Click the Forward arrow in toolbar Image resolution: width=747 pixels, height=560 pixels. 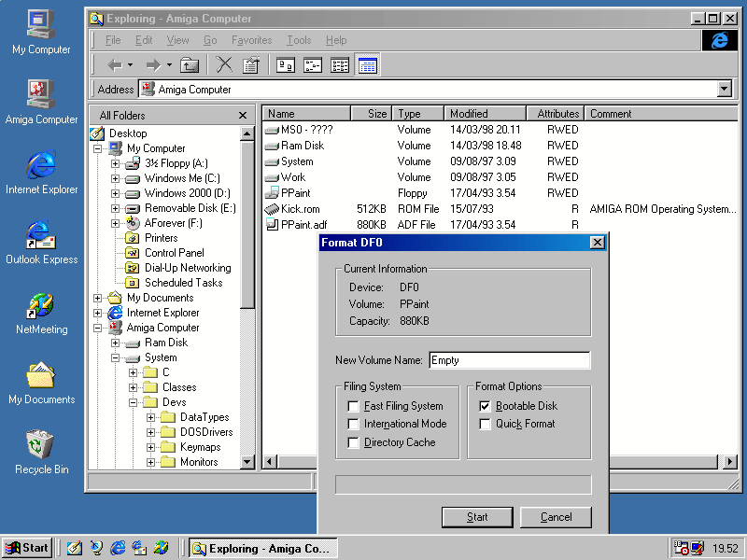click(x=153, y=64)
